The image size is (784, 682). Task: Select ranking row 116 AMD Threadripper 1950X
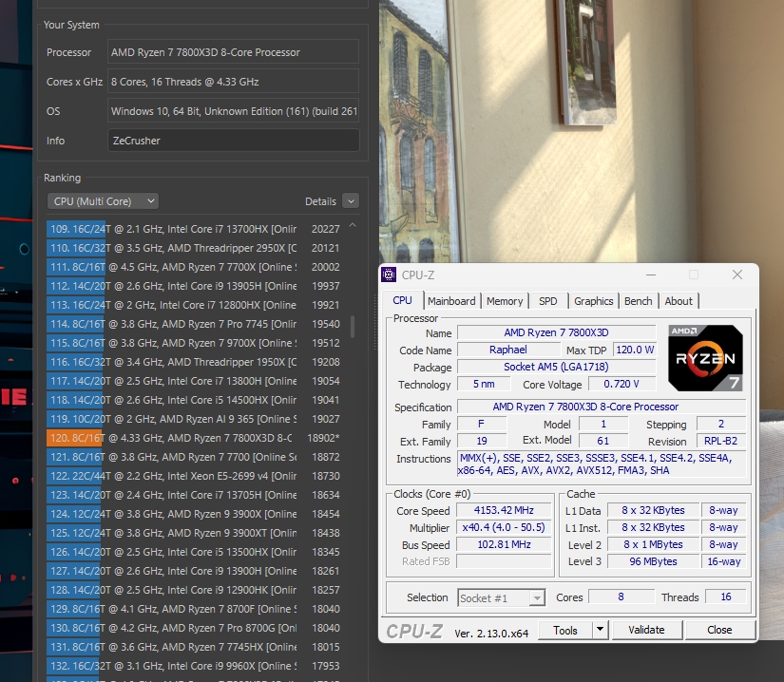tap(194, 362)
